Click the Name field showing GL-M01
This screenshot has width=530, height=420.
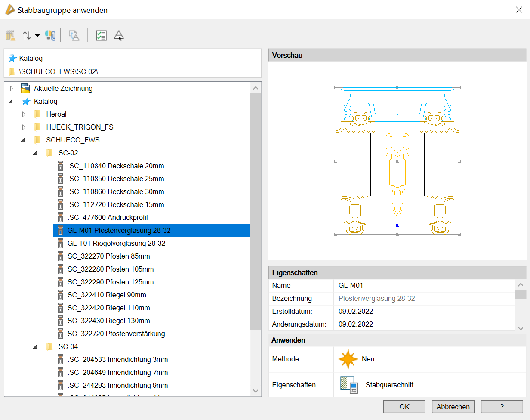424,285
